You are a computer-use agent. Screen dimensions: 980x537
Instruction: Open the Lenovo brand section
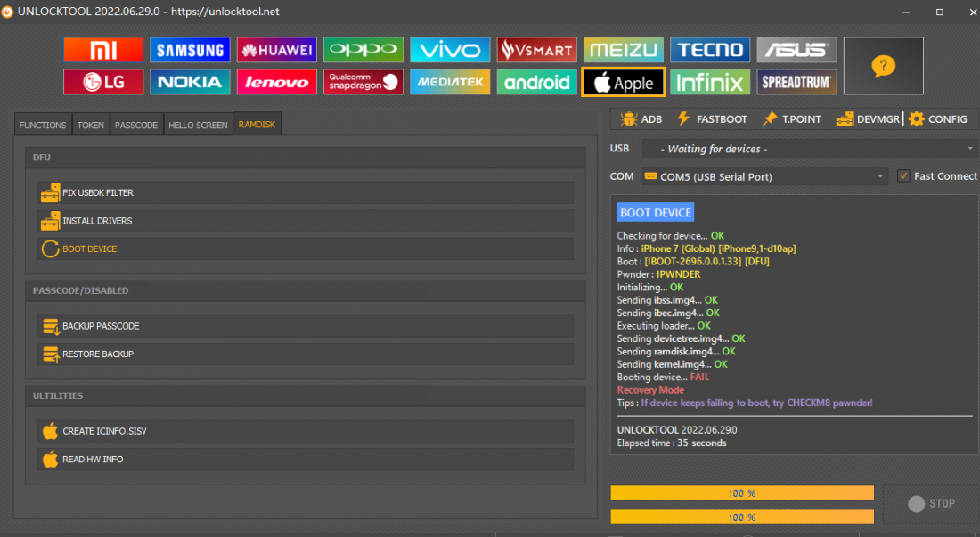click(277, 82)
